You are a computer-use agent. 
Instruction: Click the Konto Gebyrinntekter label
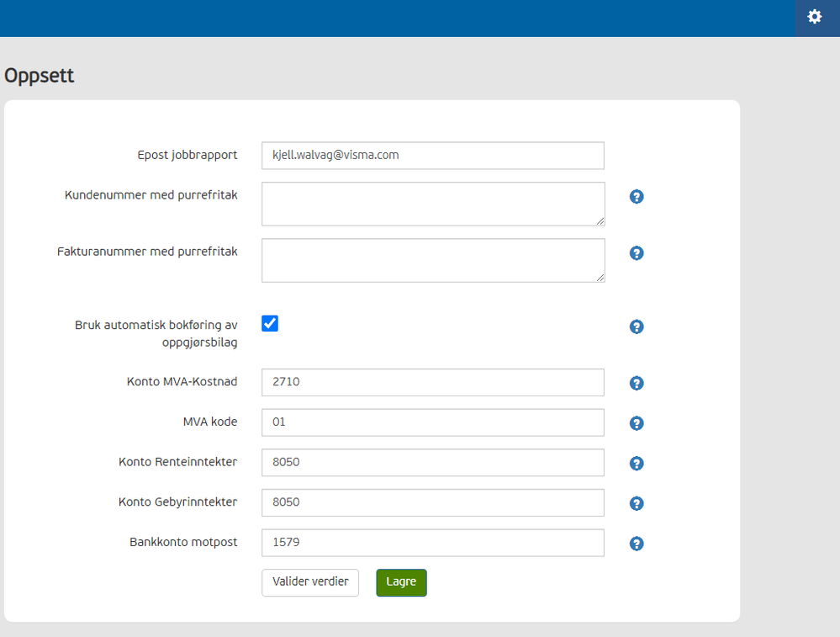coord(178,502)
